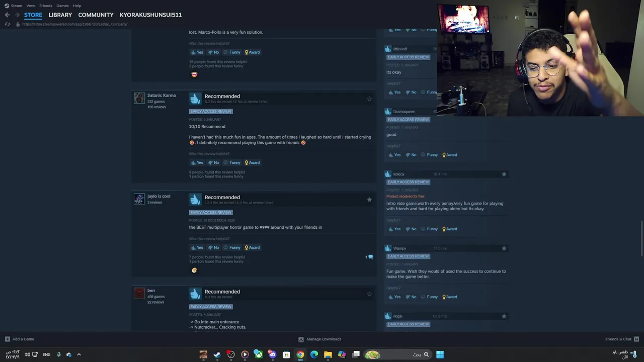Vote Yes on Dramaqueen's 'good' review

click(394, 155)
